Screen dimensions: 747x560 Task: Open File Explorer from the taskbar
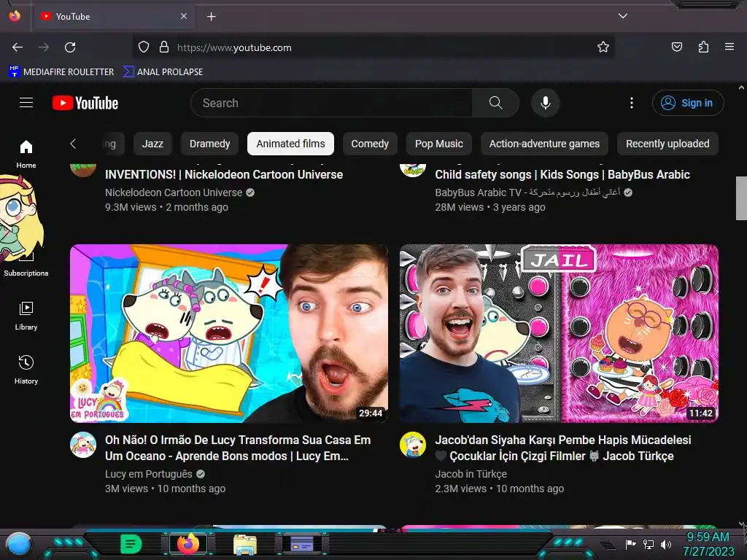tap(245, 544)
